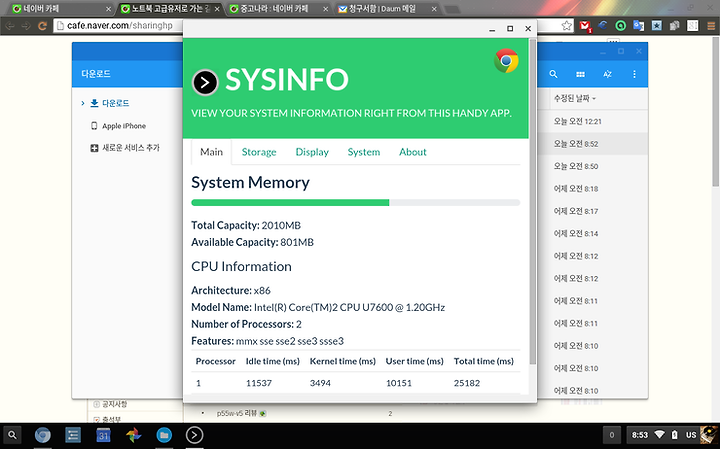Image resolution: width=720 pixels, height=449 pixels.
Task: Click the 8:53 clock in system tray
Action: [x=640, y=435]
